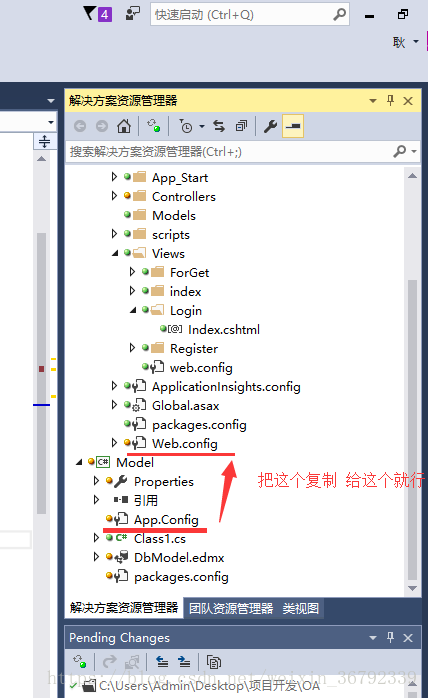Screen dimensions: 428x698
Task: Open Solution Explorer search options dropdown
Action: (x=414, y=152)
